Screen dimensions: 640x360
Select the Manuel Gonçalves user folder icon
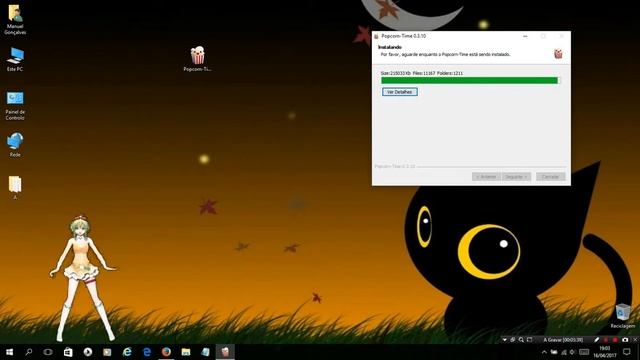pyautogui.click(x=15, y=20)
